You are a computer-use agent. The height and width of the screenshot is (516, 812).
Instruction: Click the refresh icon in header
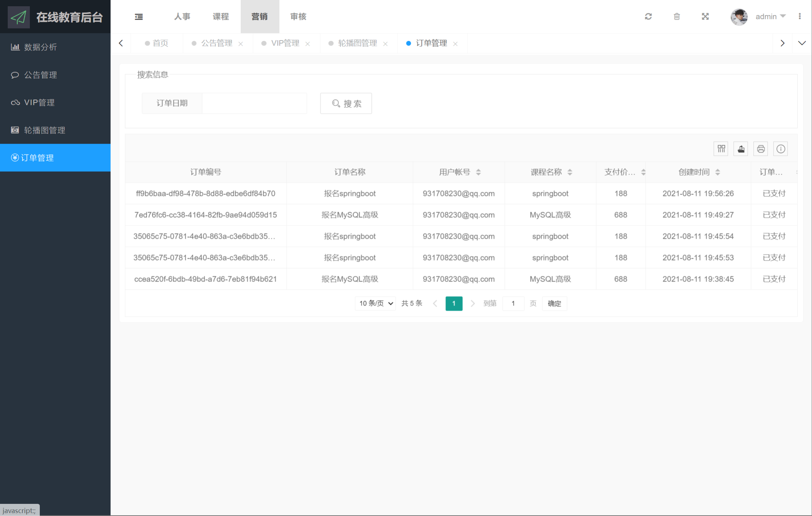[648, 17]
